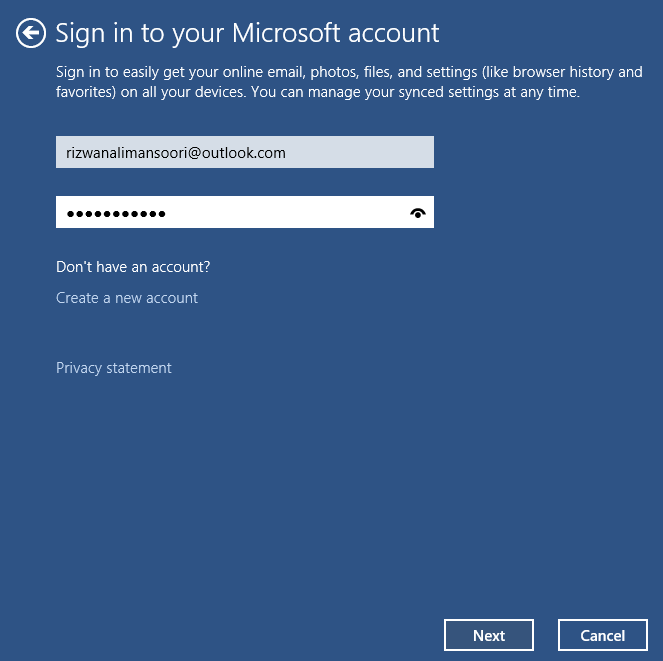
Task: Click the "Don't have an account?" text
Action: [133, 267]
